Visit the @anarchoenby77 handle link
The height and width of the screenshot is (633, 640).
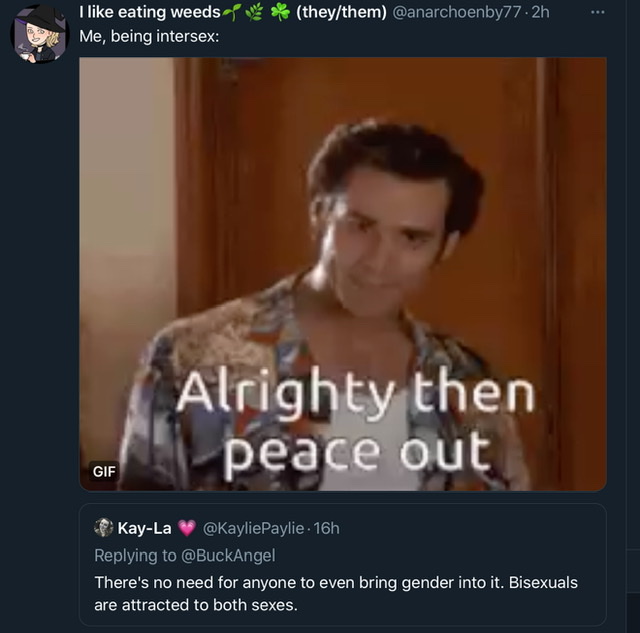click(x=457, y=13)
